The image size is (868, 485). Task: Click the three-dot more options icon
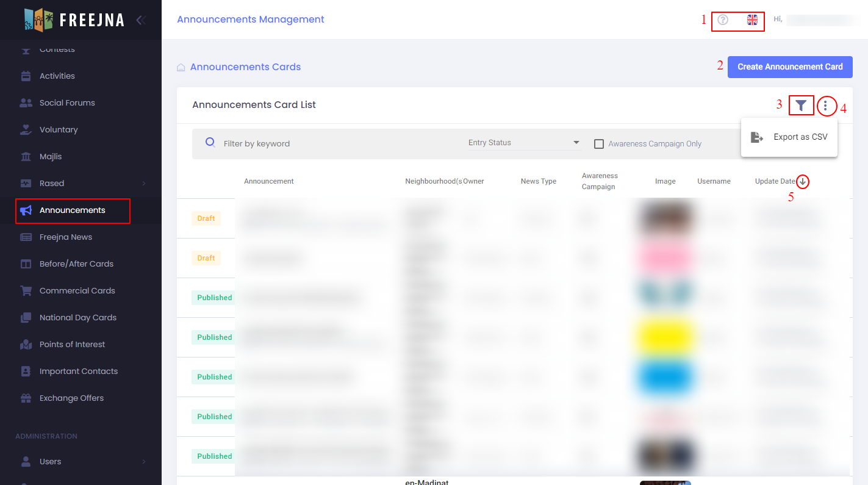click(x=825, y=106)
